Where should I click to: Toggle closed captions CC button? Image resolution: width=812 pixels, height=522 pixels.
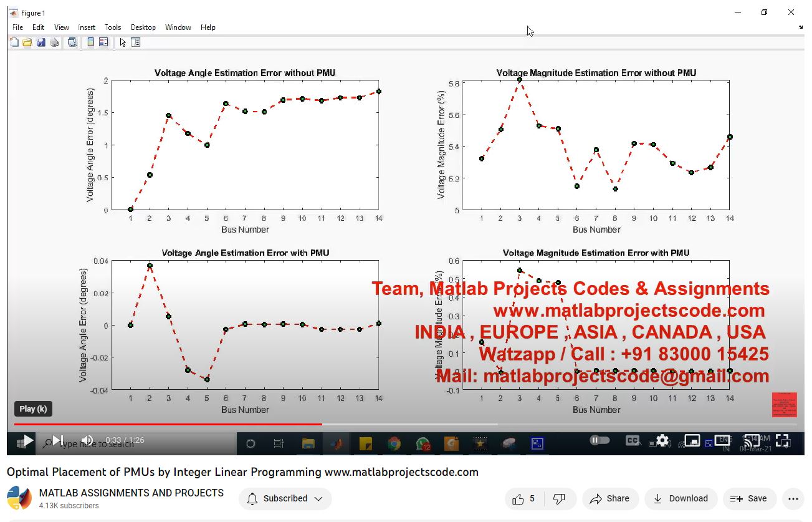tap(633, 440)
